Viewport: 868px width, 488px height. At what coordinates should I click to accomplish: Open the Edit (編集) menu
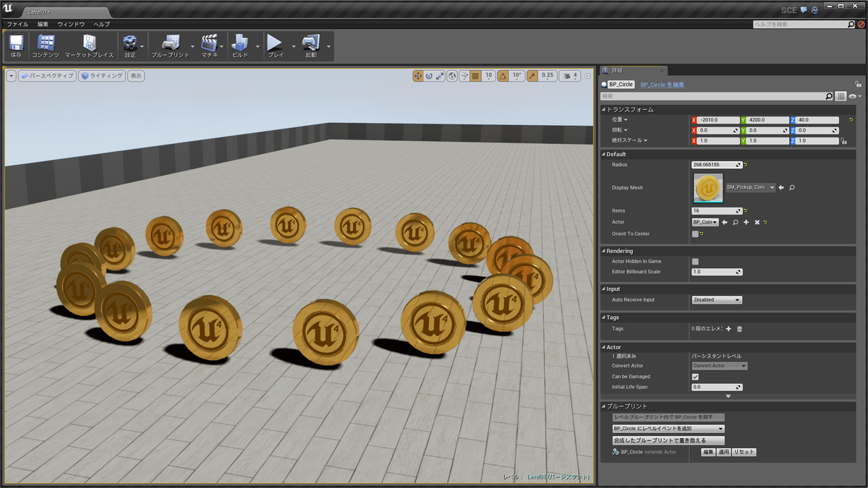click(43, 24)
